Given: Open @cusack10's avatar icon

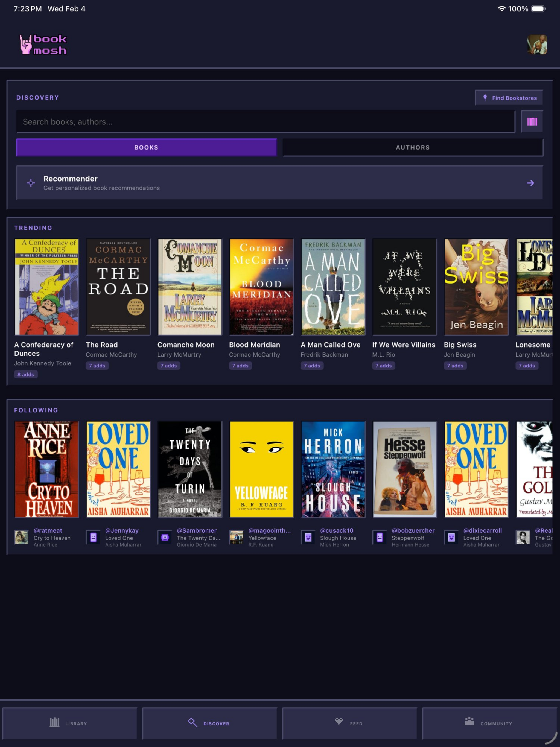Looking at the screenshot, I should tap(308, 537).
